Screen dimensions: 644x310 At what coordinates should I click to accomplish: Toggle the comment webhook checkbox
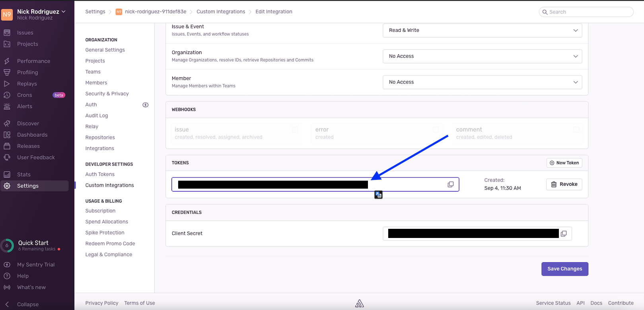pyautogui.click(x=576, y=130)
